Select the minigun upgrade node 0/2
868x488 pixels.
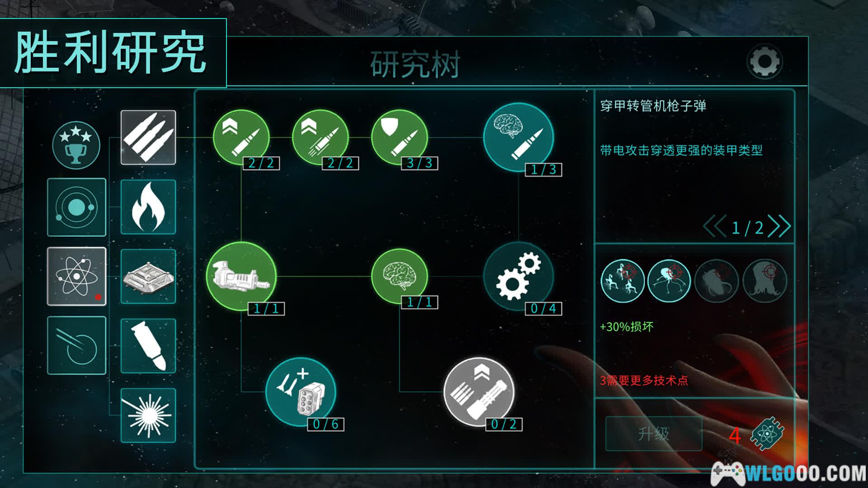[479, 392]
